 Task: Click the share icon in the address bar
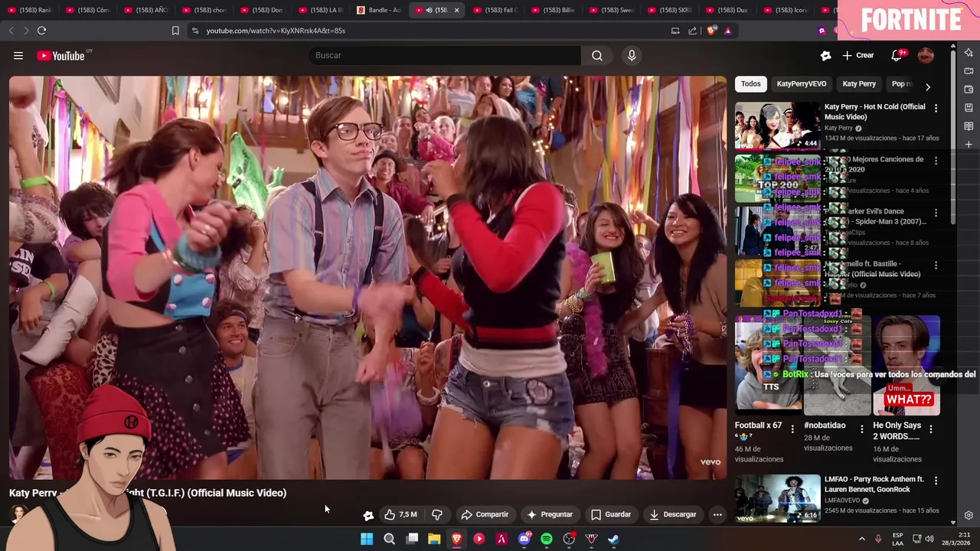693,31
